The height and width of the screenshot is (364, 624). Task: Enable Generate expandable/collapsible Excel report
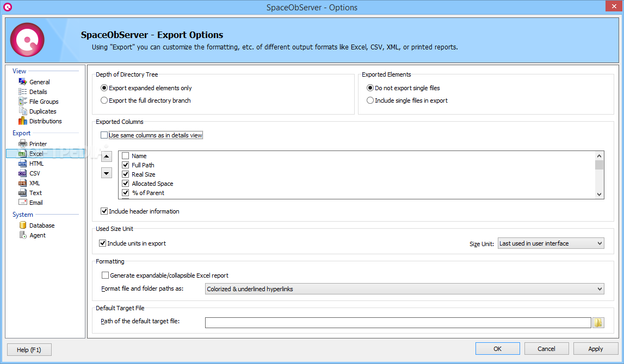tap(105, 275)
